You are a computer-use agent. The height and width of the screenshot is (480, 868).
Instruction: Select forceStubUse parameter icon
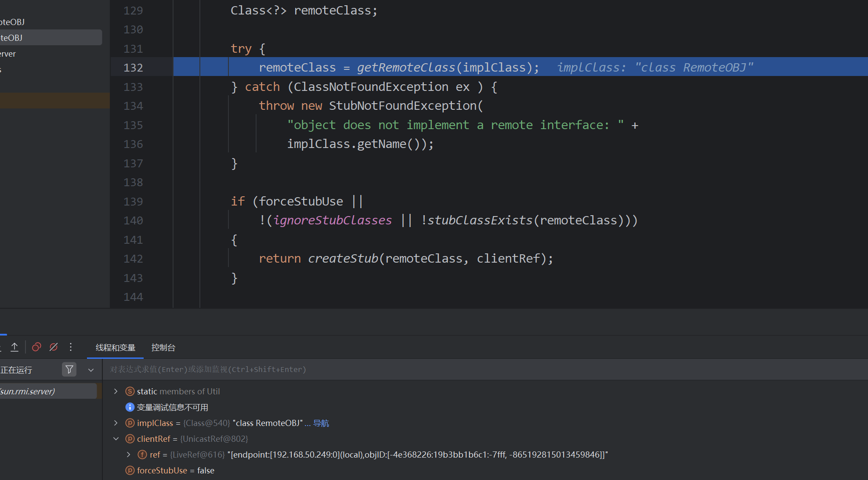click(x=130, y=470)
